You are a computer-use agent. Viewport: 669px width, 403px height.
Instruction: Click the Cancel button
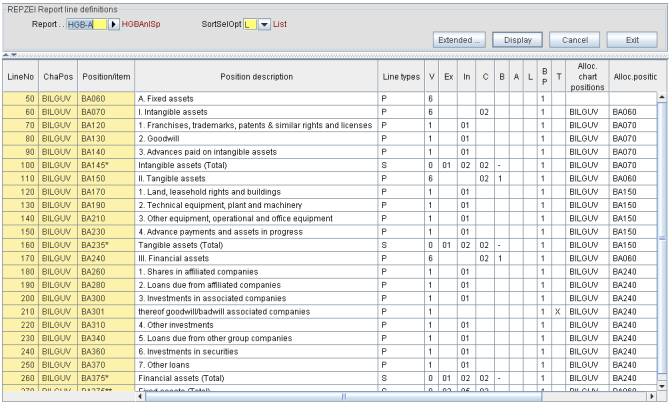point(574,40)
